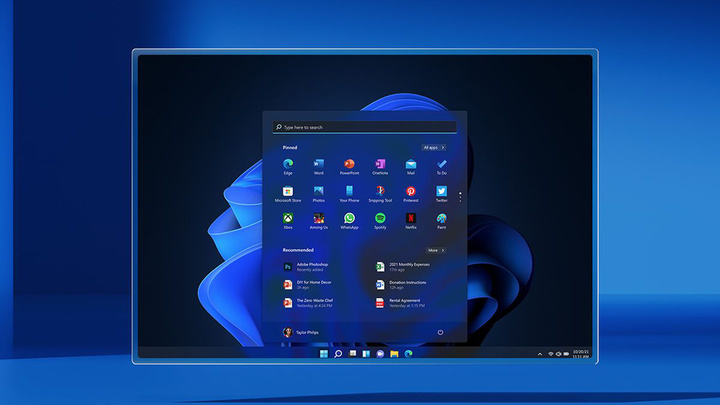The height and width of the screenshot is (405, 720).
Task: Launch the Among Us game
Action: point(319,221)
